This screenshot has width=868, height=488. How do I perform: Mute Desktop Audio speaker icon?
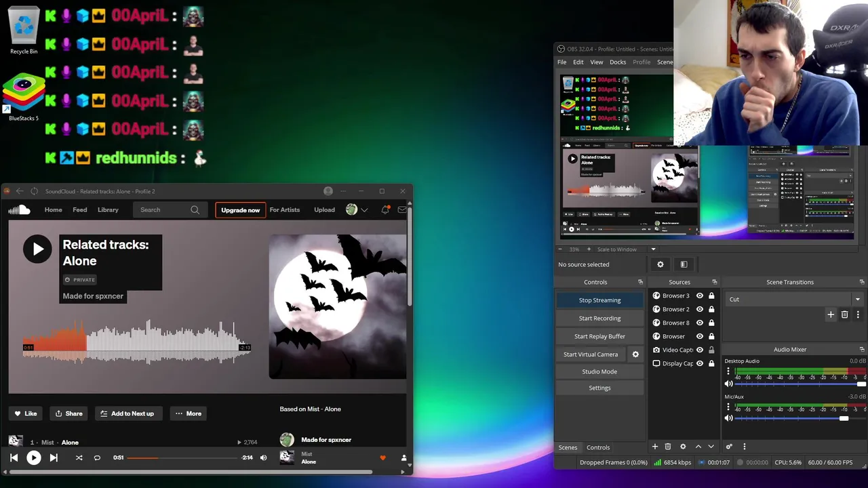click(x=729, y=384)
